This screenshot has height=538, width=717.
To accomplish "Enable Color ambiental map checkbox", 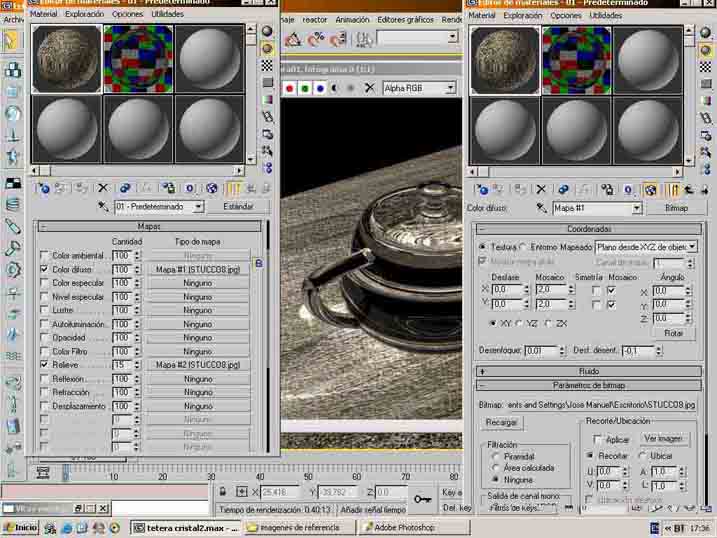I will click(44, 255).
